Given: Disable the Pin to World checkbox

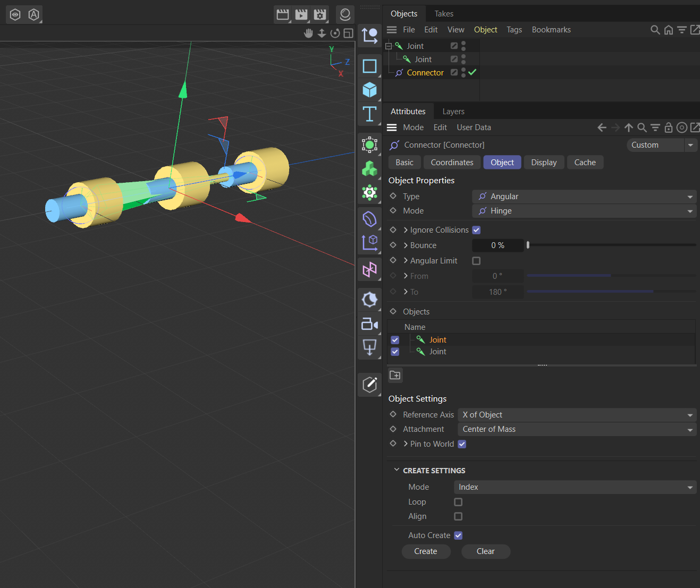Looking at the screenshot, I should (x=462, y=444).
